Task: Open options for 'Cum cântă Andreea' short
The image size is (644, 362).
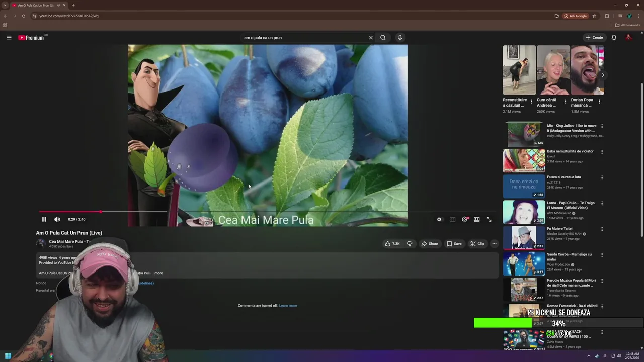Action: click(x=565, y=101)
